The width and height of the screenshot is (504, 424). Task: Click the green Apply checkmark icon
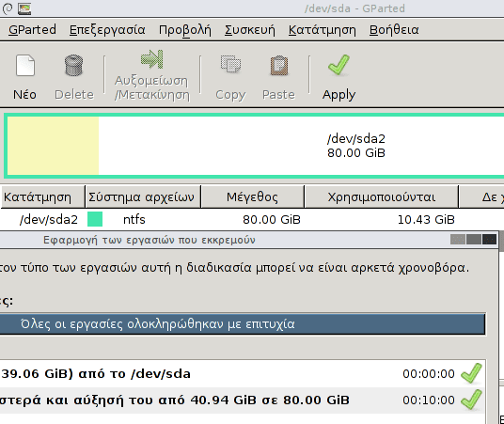(x=339, y=65)
